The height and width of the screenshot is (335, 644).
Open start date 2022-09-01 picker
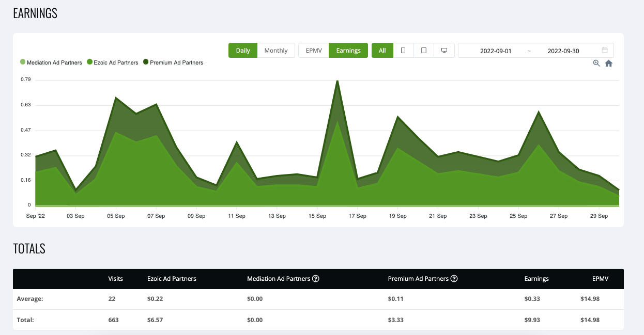point(496,51)
